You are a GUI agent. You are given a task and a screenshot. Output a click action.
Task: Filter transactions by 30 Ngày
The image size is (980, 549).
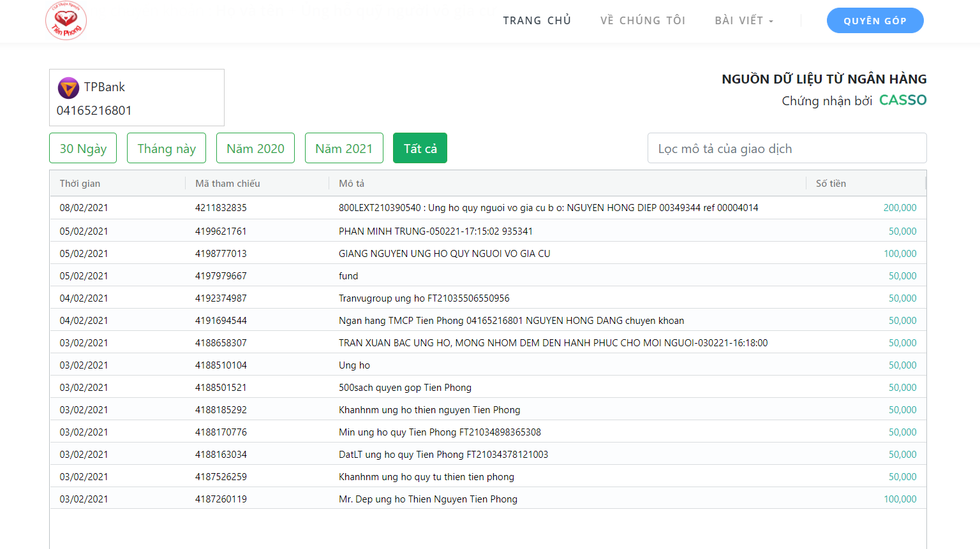click(83, 148)
